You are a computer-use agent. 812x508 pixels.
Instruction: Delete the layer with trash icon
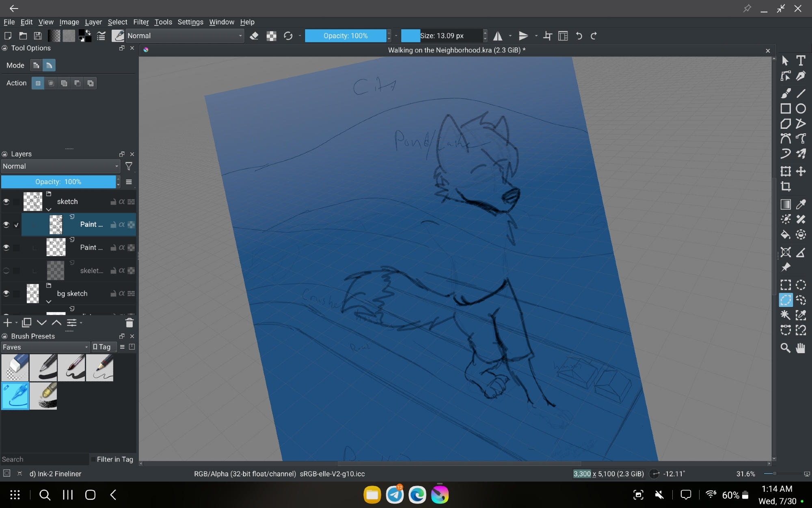129,323
